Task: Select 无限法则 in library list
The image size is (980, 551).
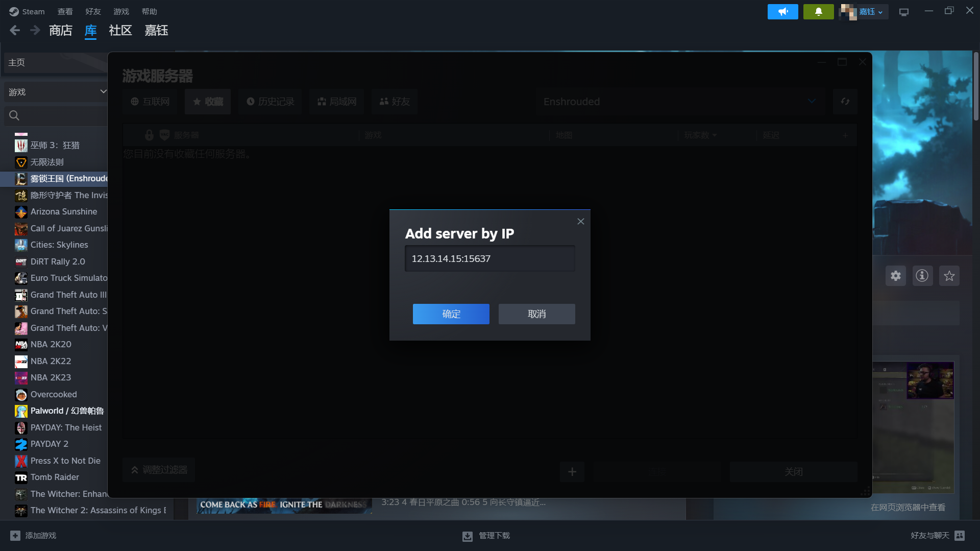Action: point(47,162)
